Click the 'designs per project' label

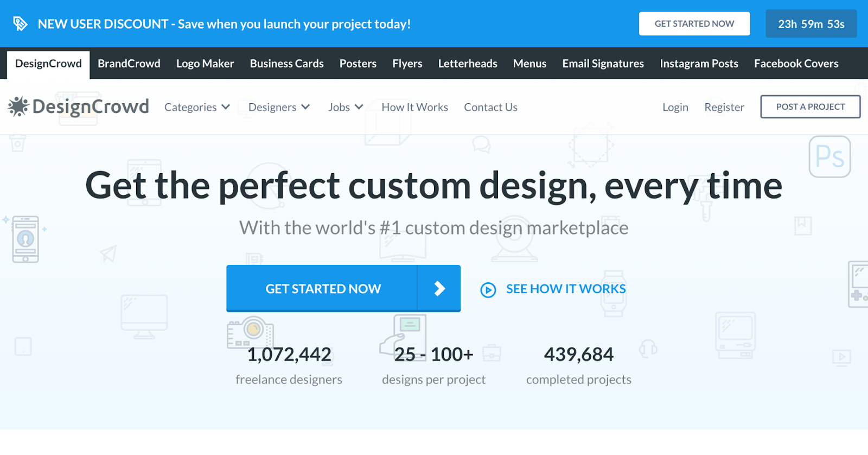[433, 380]
